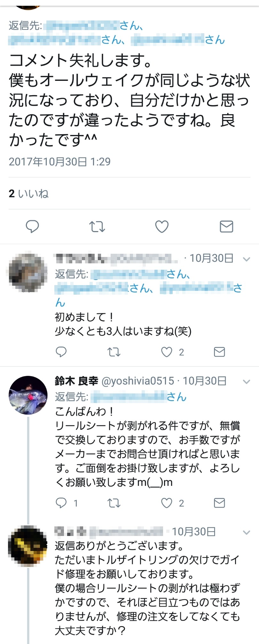Open @yoshivia0515 profile handle
This screenshot has width=259, height=644.
(138, 381)
